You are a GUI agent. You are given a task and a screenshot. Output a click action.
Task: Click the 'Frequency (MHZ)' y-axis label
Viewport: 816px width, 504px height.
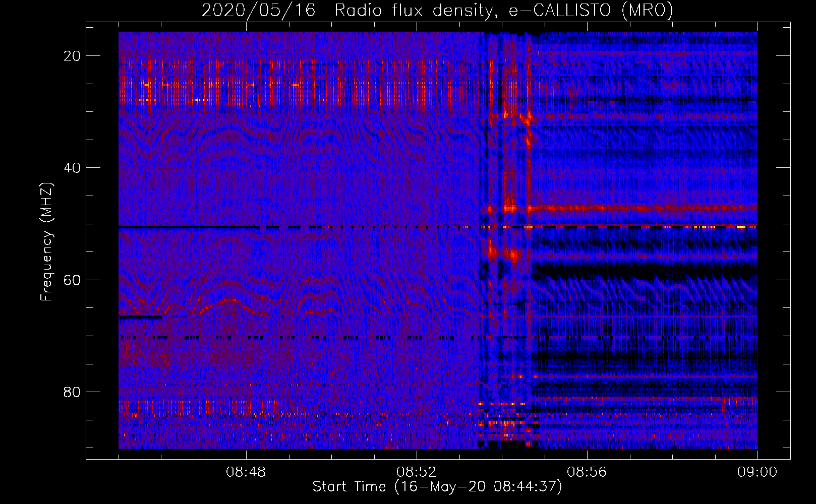pyautogui.click(x=46, y=241)
